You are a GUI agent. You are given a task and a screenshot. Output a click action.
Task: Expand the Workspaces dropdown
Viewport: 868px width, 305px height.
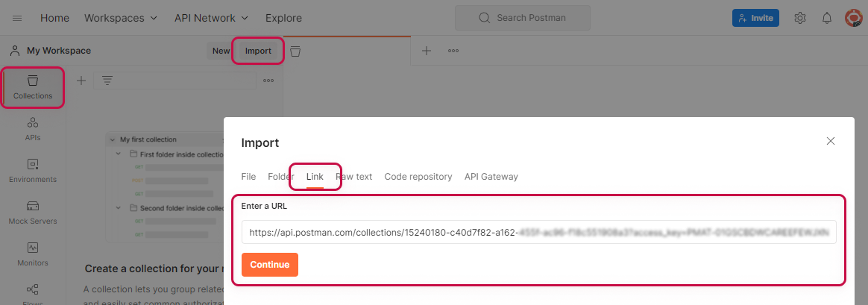coord(121,18)
